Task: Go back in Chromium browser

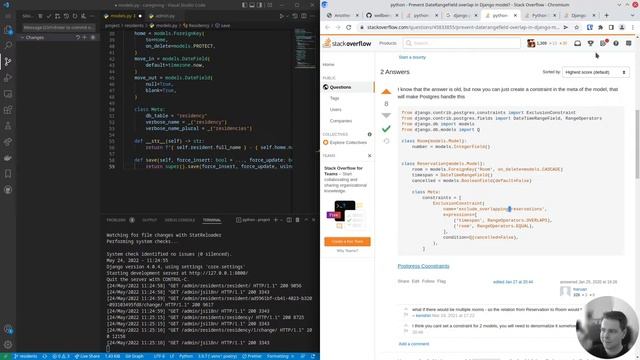Action: 327,27
